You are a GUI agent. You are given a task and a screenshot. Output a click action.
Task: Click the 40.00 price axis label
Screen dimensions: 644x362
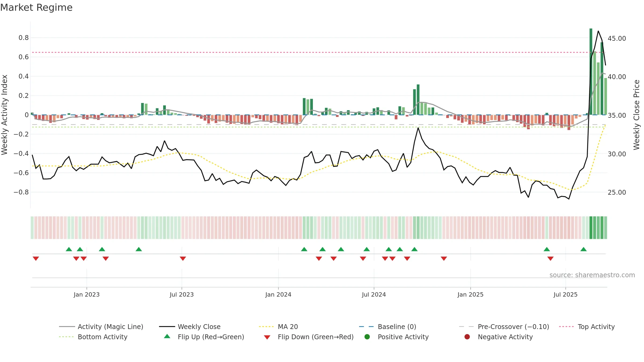tap(617, 77)
